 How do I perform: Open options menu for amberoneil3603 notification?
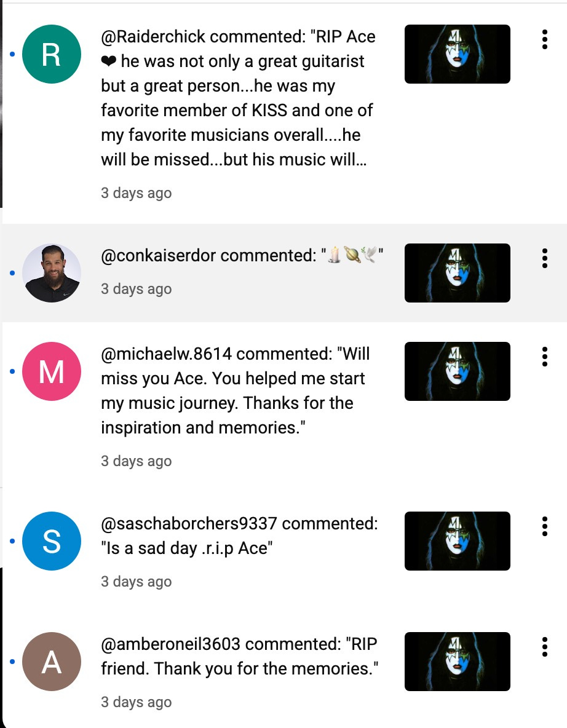pos(545,647)
